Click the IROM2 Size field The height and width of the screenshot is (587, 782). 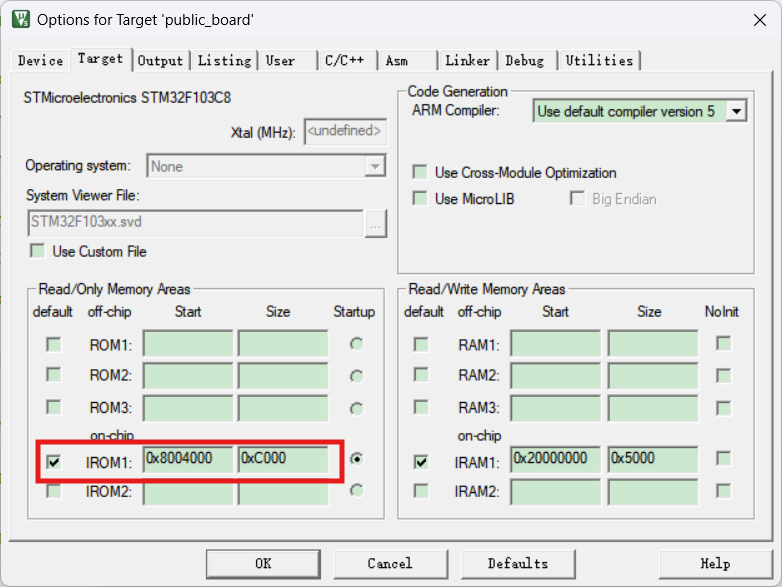(x=283, y=493)
